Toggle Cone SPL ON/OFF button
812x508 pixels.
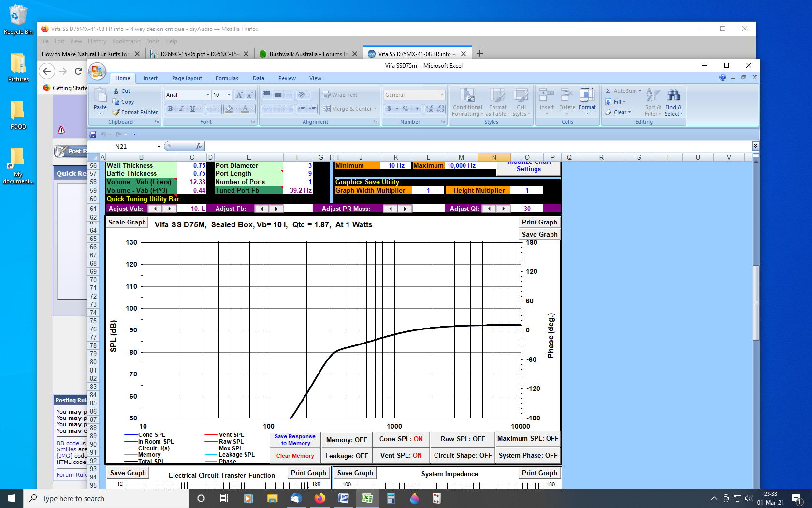click(401, 439)
